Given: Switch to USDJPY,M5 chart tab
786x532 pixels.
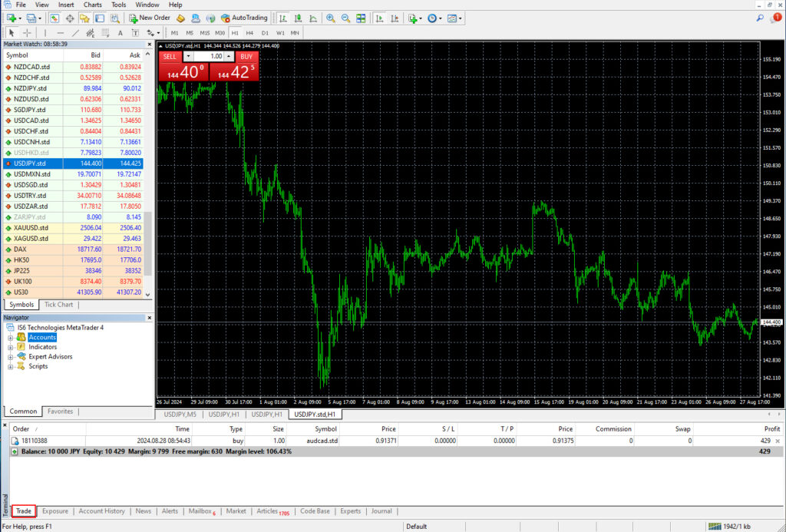Looking at the screenshot, I should 180,415.
